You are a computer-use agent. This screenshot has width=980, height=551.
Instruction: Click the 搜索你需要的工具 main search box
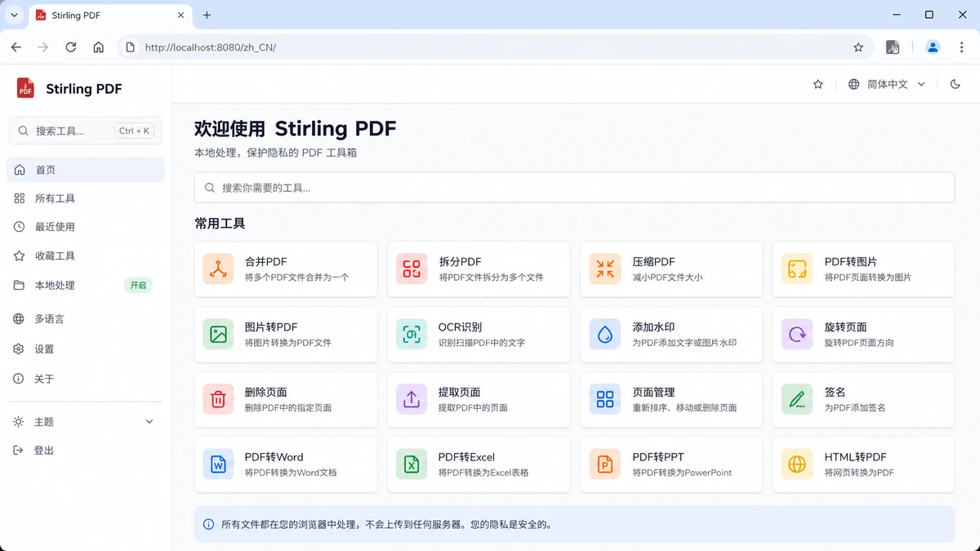(x=574, y=188)
